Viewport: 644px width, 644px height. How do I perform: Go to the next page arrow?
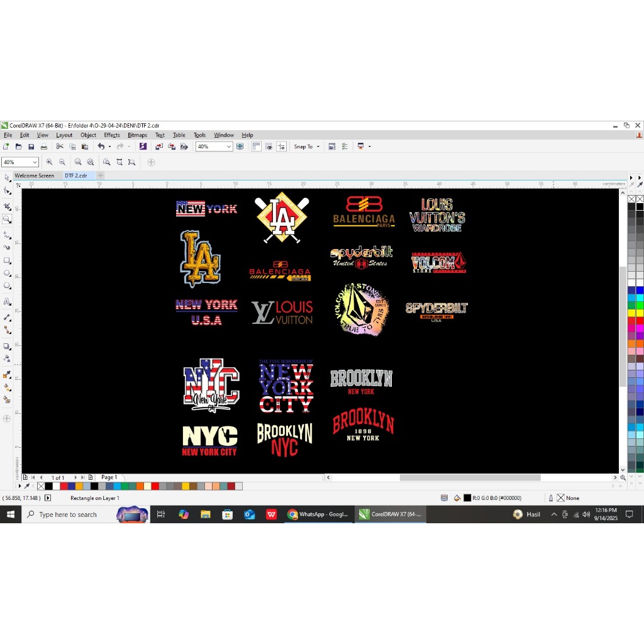[75, 477]
